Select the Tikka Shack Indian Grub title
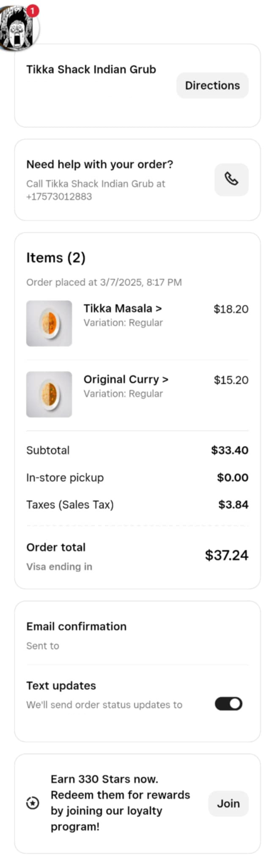The width and height of the screenshot is (275, 868). [91, 69]
